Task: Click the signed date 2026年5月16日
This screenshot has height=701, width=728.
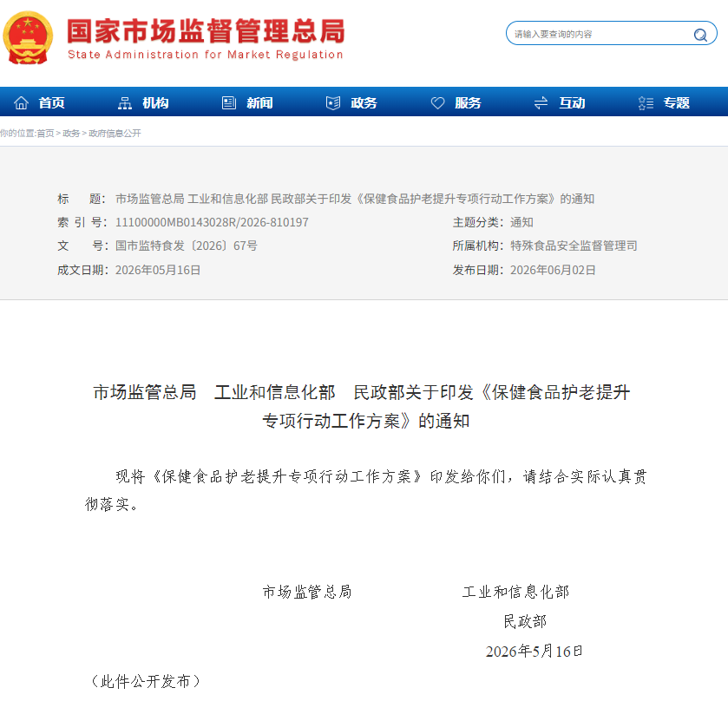Action: (534, 652)
